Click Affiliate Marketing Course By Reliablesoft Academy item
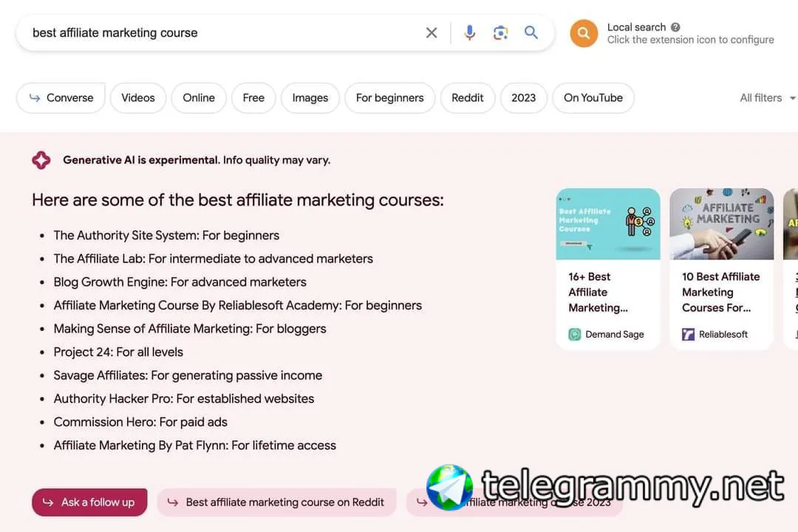Screen dimensions: 798x532 pyautogui.click(x=238, y=305)
